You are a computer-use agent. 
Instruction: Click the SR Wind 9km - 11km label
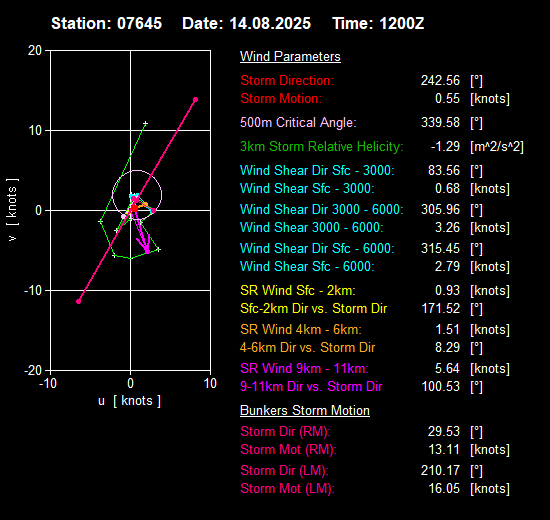(x=304, y=368)
